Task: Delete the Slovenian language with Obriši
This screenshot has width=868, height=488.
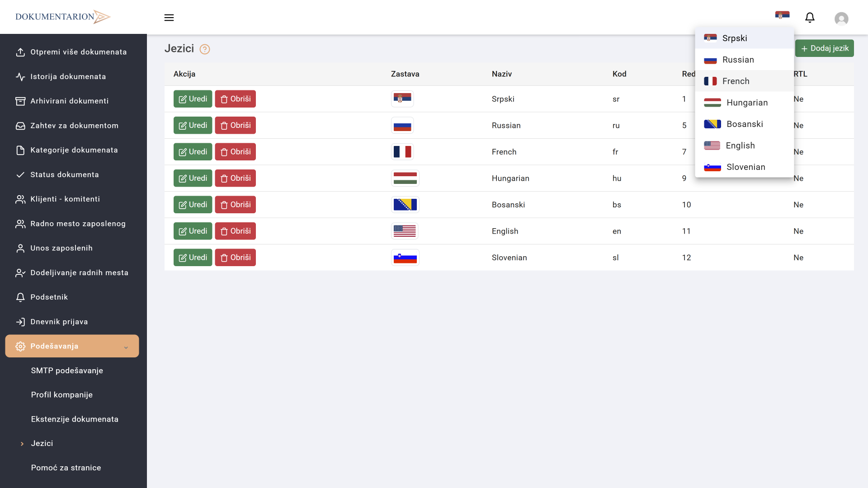Action: 235,258
